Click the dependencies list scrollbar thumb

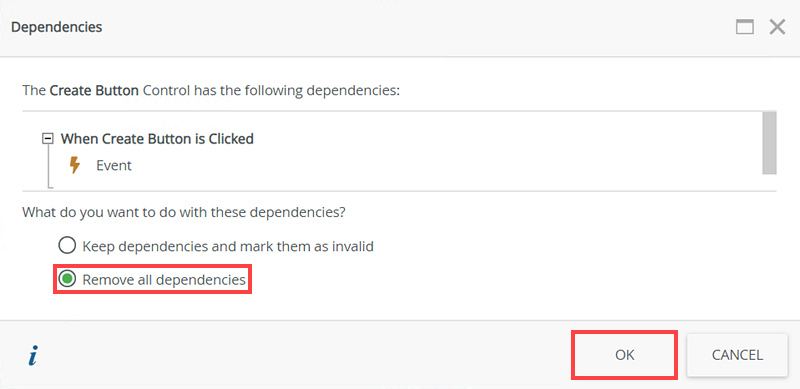pyautogui.click(x=769, y=142)
